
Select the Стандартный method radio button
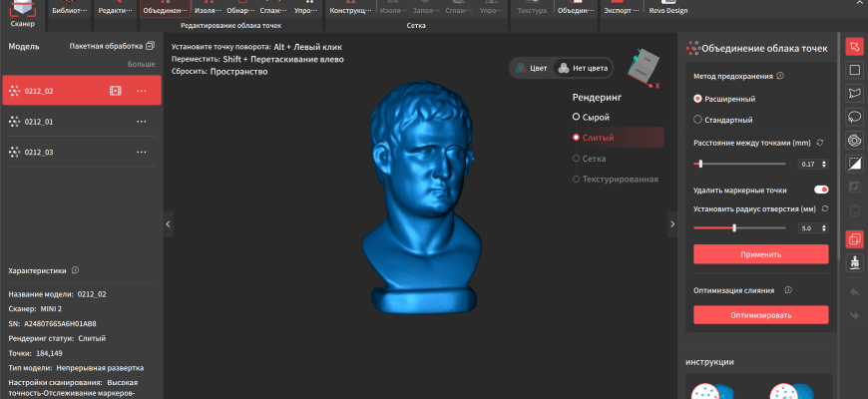point(697,120)
